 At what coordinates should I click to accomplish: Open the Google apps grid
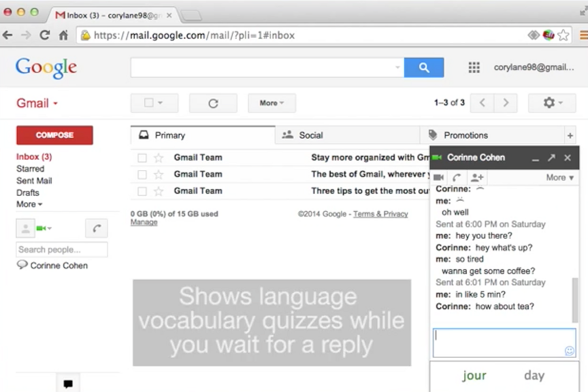click(x=474, y=67)
